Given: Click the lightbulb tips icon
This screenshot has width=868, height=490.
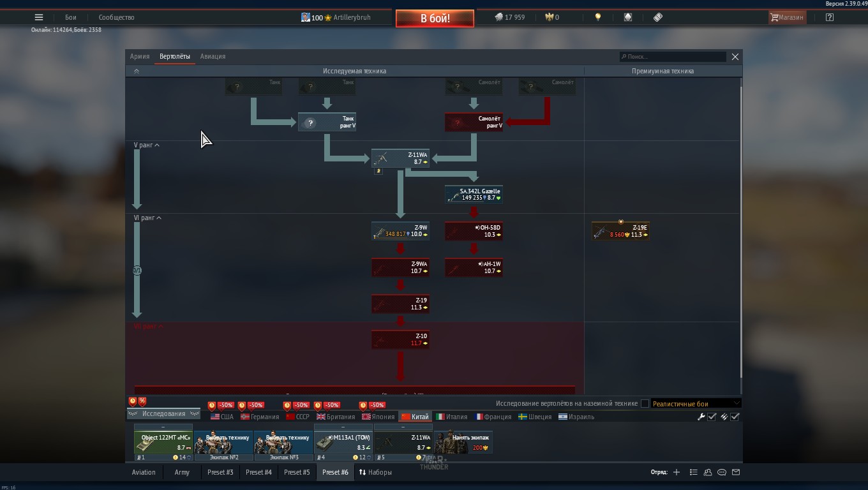Looking at the screenshot, I should coord(598,17).
